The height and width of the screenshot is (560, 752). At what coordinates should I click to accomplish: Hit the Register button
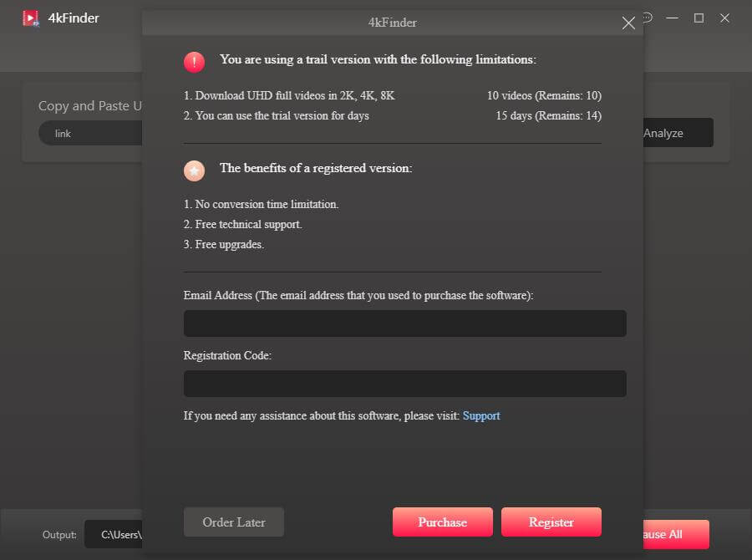(551, 522)
